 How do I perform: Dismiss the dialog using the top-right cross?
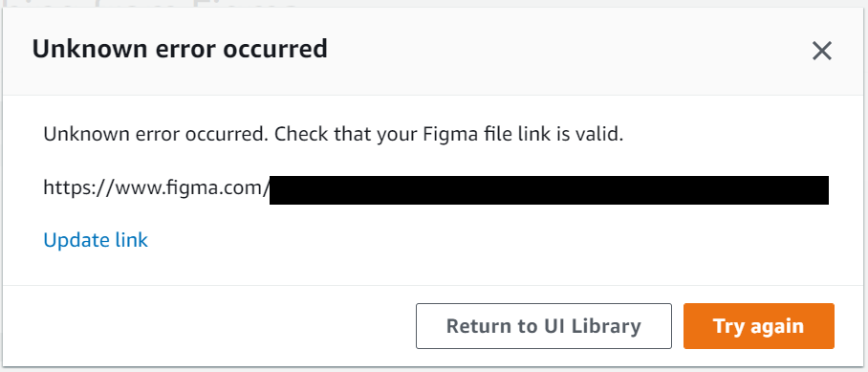[821, 52]
